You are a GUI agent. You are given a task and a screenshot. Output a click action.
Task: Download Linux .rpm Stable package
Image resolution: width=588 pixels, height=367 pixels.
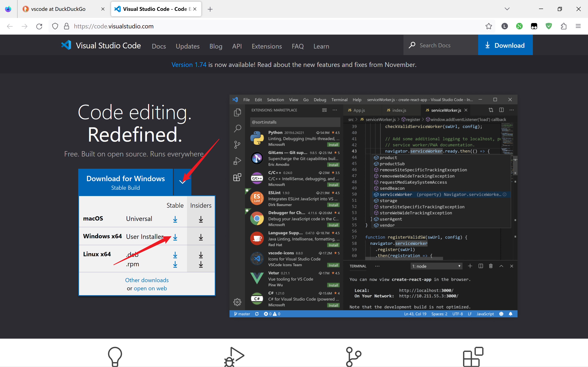[175, 264]
